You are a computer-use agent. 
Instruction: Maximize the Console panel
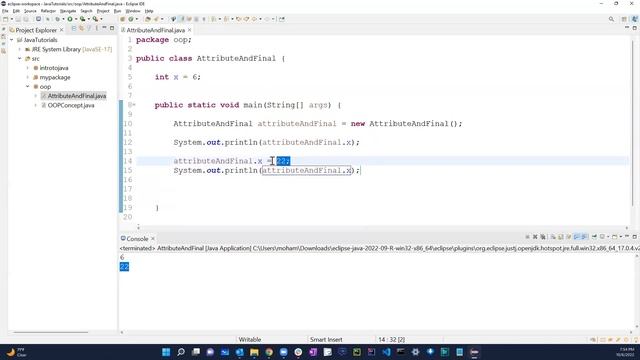pyautogui.click(x=635, y=237)
